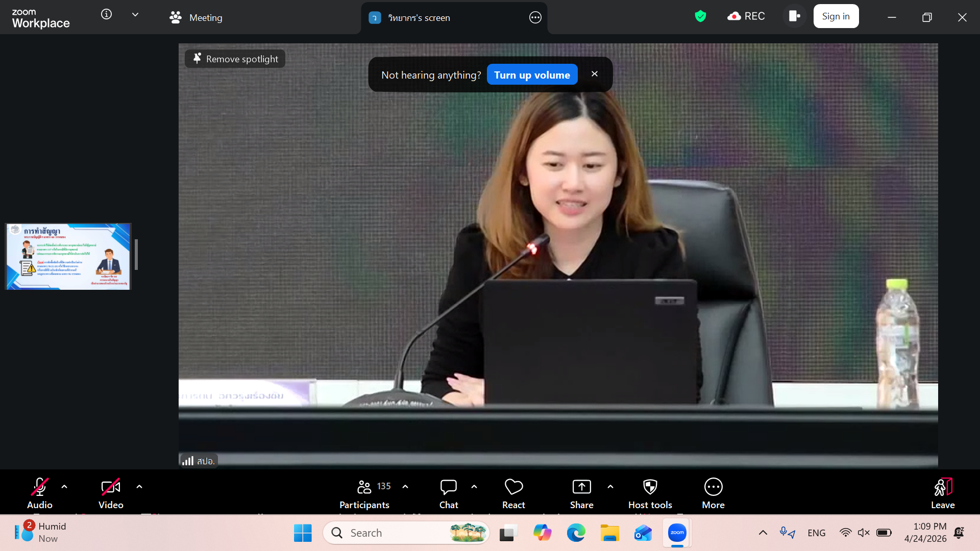980x551 pixels.
Task: Remove spotlight from speaker video
Action: 235,59
